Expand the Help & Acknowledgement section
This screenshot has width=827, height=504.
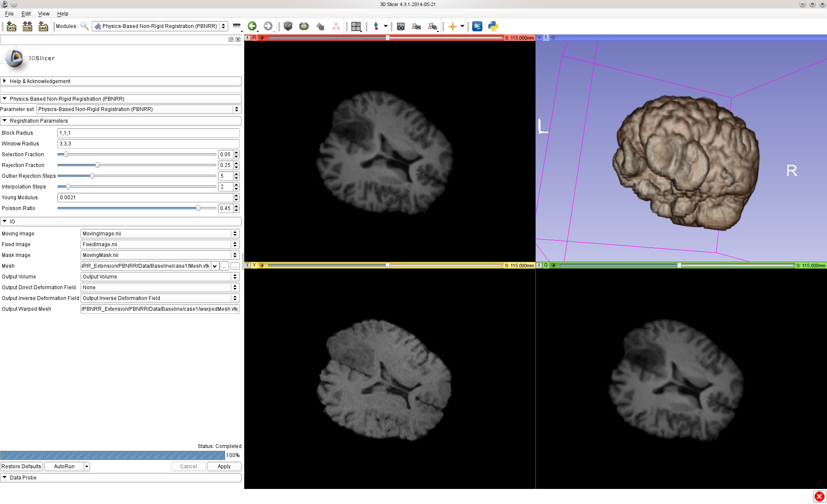coord(40,81)
